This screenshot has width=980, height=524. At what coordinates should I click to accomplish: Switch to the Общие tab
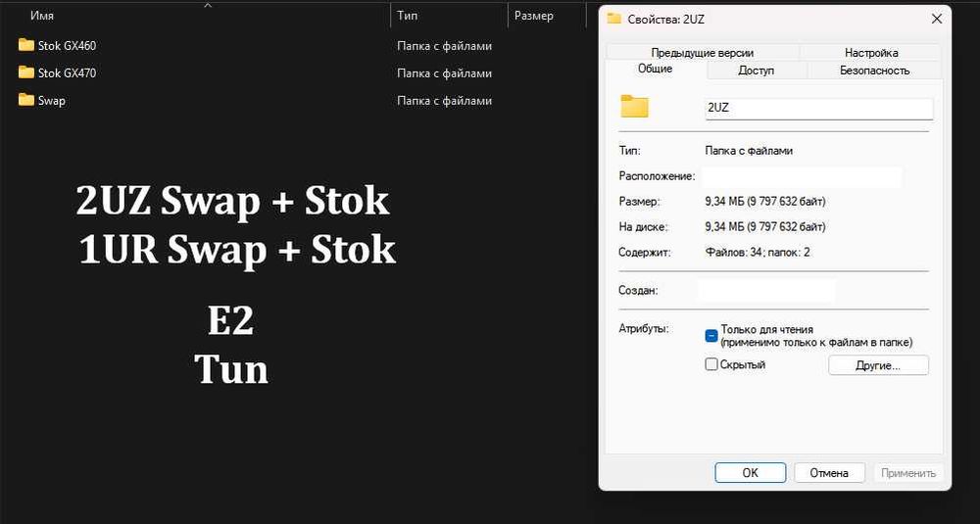coord(655,69)
